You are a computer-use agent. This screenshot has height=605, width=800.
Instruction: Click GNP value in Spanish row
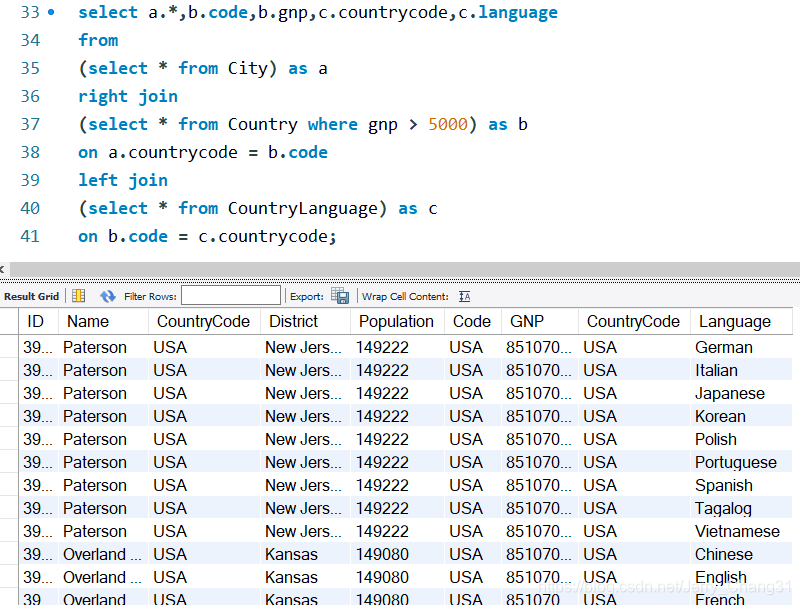pyautogui.click(x=538, y=485)
